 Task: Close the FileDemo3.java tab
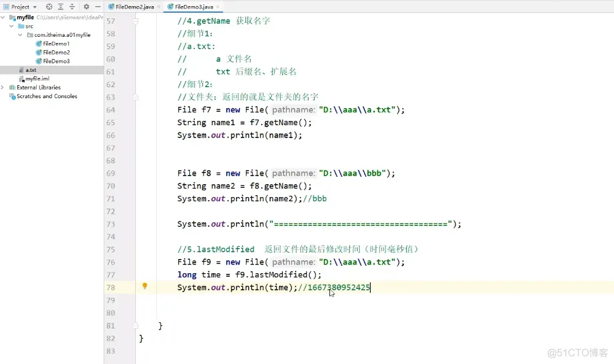(218, 7)
